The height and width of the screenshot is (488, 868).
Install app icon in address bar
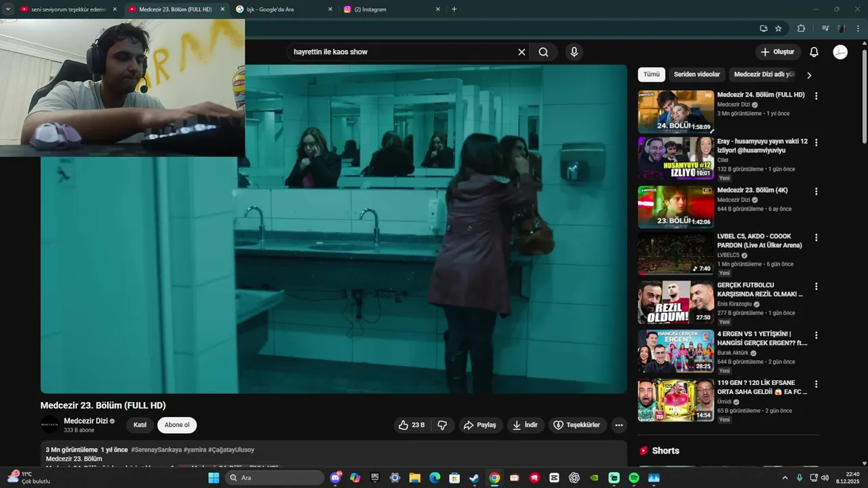point(764,28)
